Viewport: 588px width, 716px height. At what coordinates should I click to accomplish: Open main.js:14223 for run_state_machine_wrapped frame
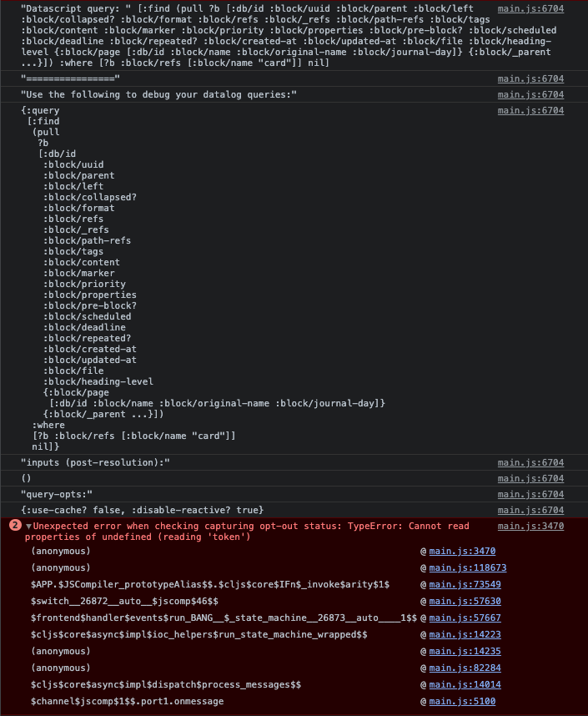coord(462,634)
